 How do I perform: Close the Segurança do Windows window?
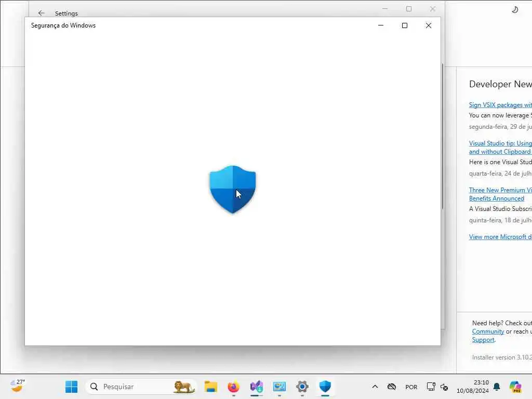(x=429, y=25)
